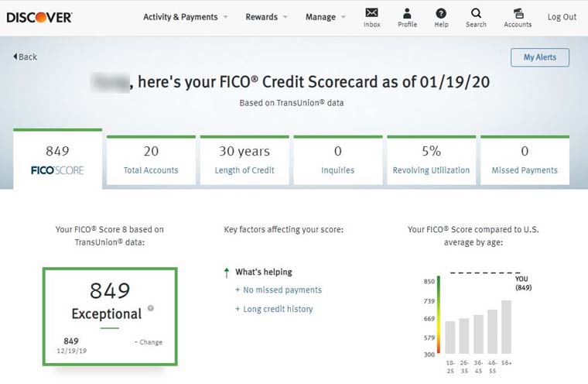
Task: Click the info icon next to Exceptional
Action: click(x=151, y=308)
